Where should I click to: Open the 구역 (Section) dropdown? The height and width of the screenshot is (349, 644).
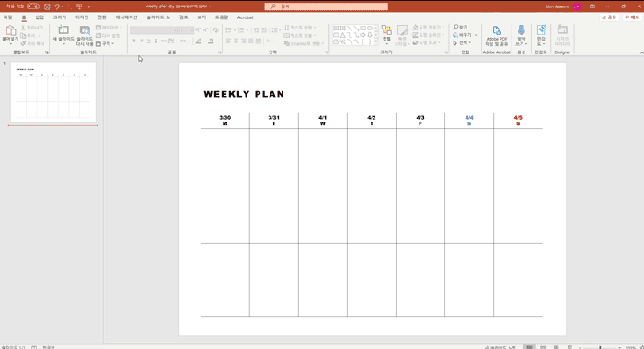tap(105, 43)
